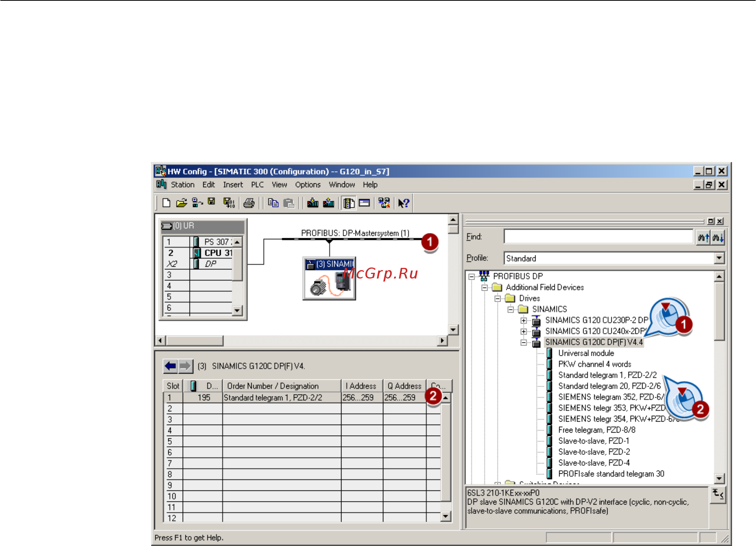Click the New document toolbar icon
The width and height of the screenshot is (756, 546).
pos(166,203)
